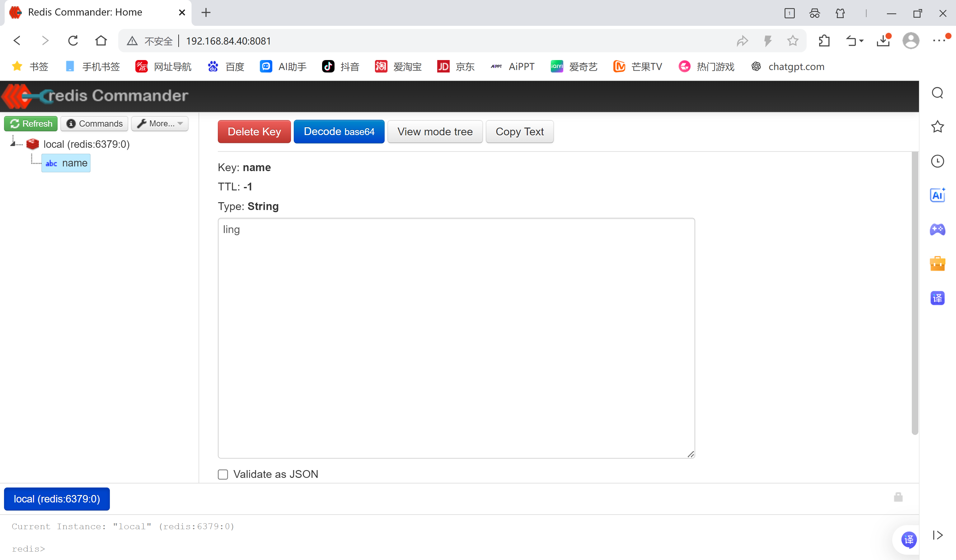Open the Commands button
This screenshot has width=956, height=560.
tap(95, 124)
